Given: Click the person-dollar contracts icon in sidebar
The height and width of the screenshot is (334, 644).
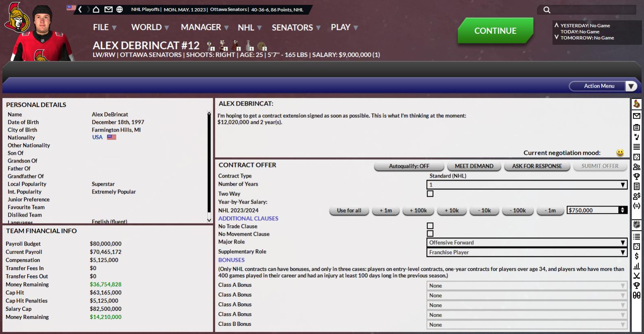Looking at the screenshot, I should click(x=637, y=196).
